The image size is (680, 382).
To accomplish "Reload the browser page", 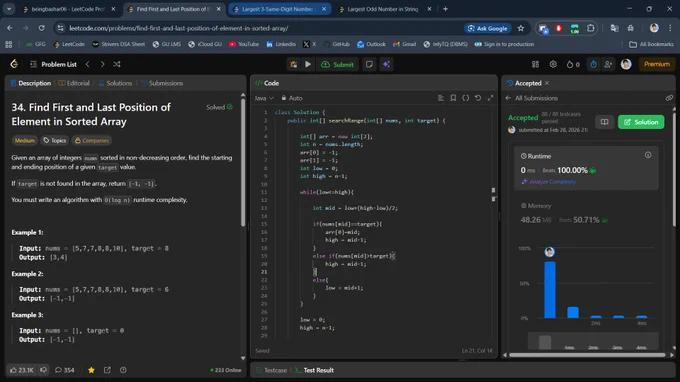I will tap(41, 28).
